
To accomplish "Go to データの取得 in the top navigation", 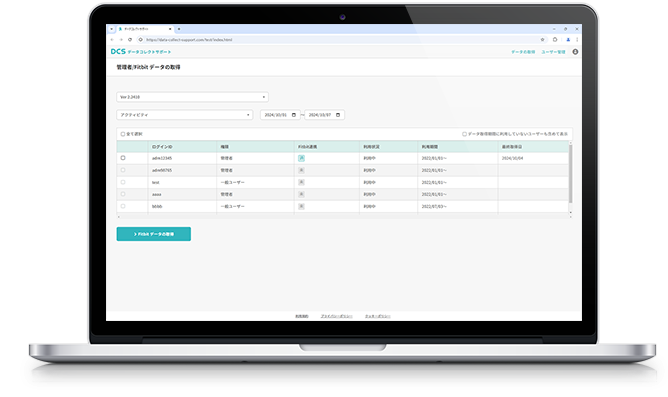I will [x=523, y=52].
